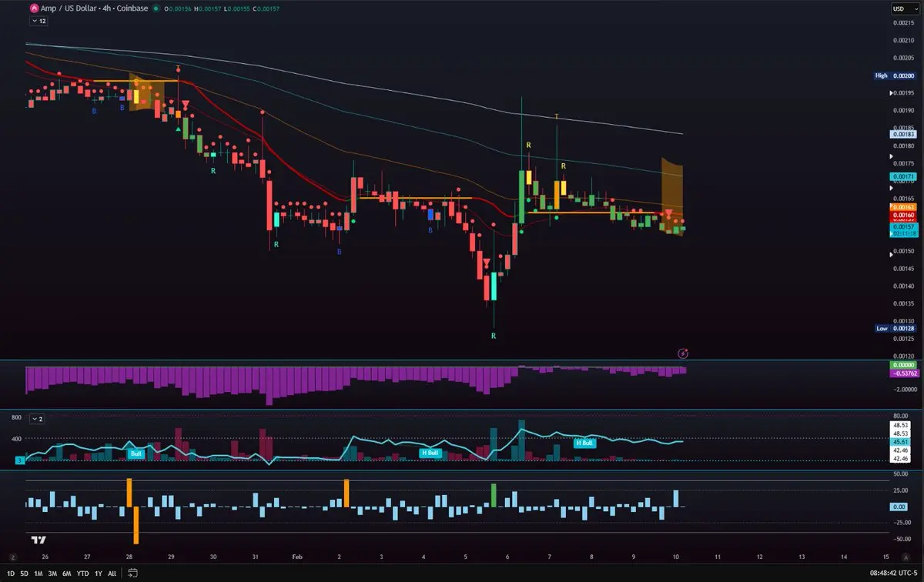Click the first H Bull label near Feb 4

(x=430, y=452)
